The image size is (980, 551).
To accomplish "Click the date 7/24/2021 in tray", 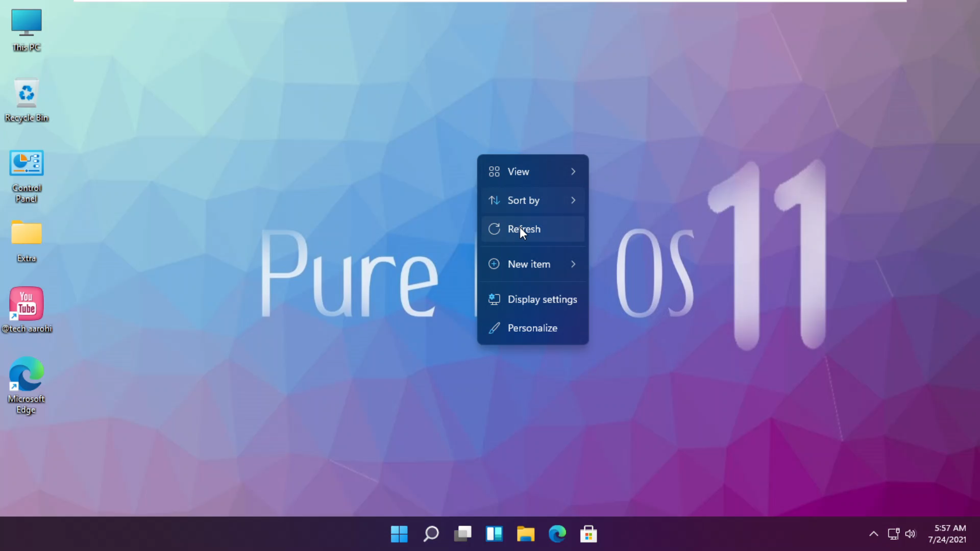I will coord(947,540).
